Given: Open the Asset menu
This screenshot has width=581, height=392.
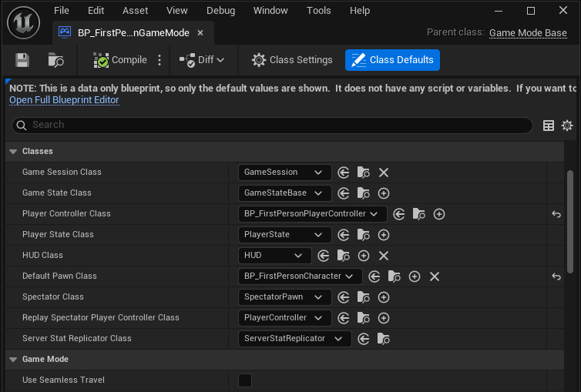Looking at the screenshot, I should (x=136, y=11).
